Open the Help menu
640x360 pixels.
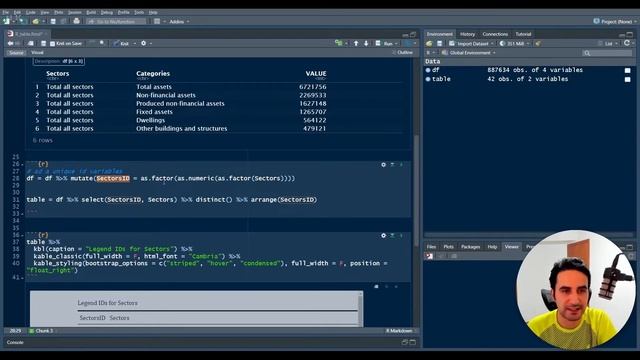(x=153, y=12)
